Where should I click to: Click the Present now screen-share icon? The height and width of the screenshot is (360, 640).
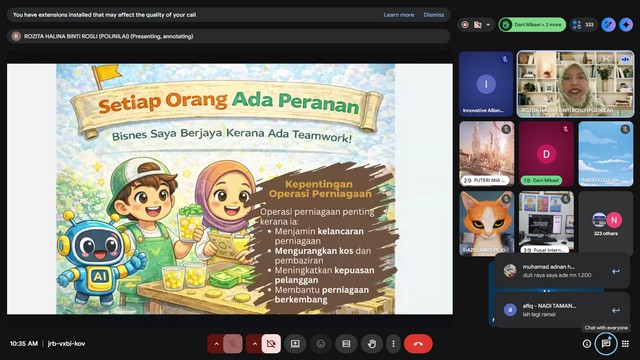pos(295,344)
